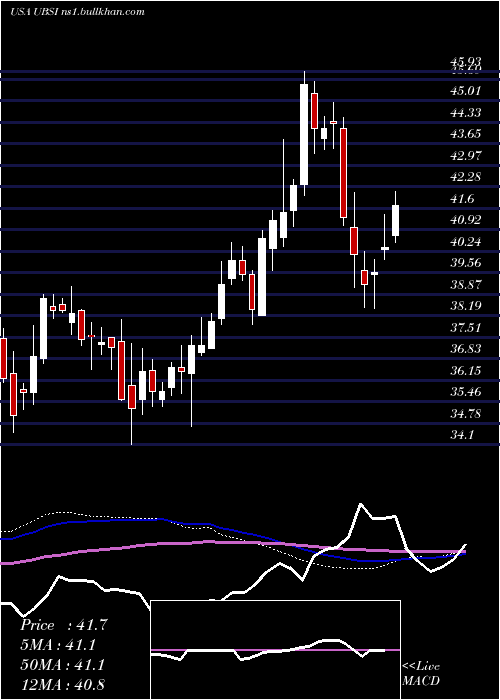Select the 38.19 price level label
The height and width of the screenshot is (700, 500).
(466, 306)
